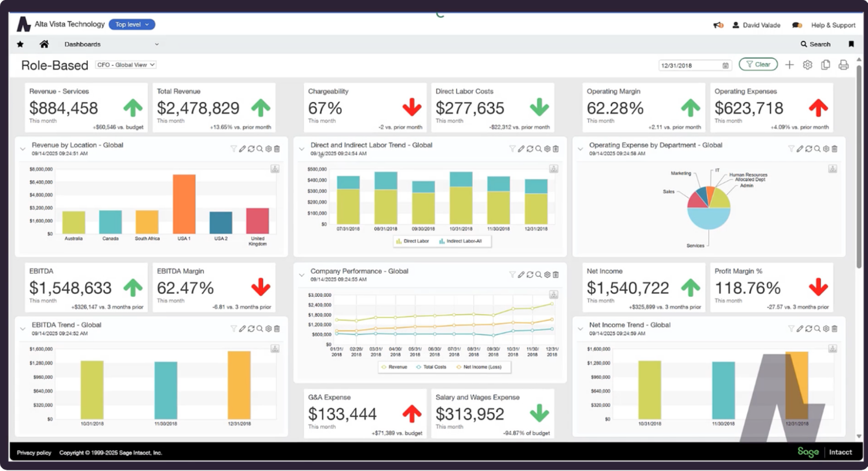Screen dimensions: 868x471
Task: Toggle Net Income (Loss) legend series
Action: 479,367
